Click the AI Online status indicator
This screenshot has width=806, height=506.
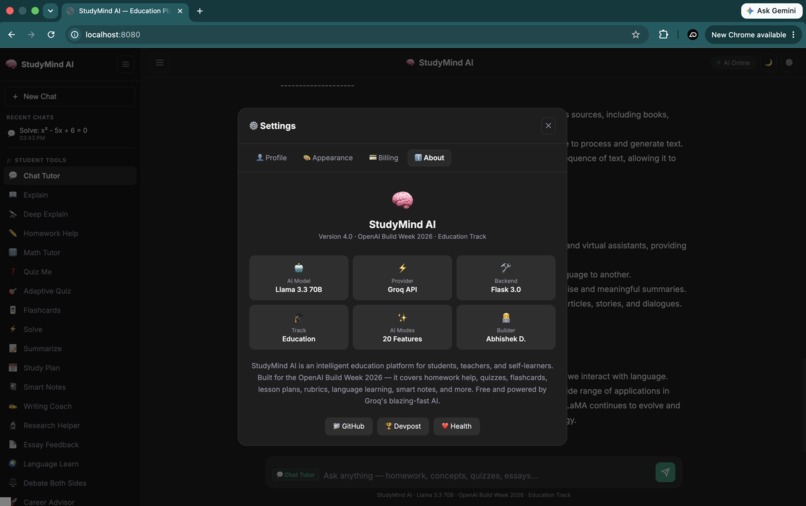pos(733,63)
